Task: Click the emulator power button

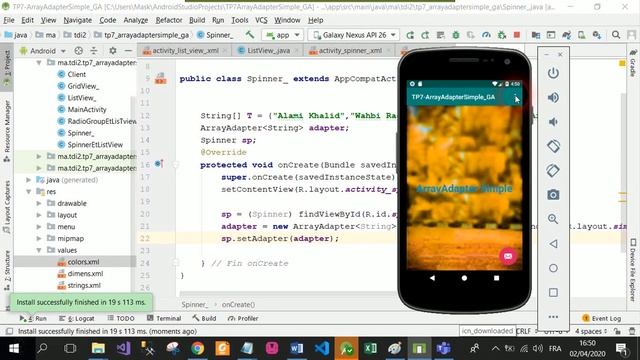Action: tap(553, 73)
